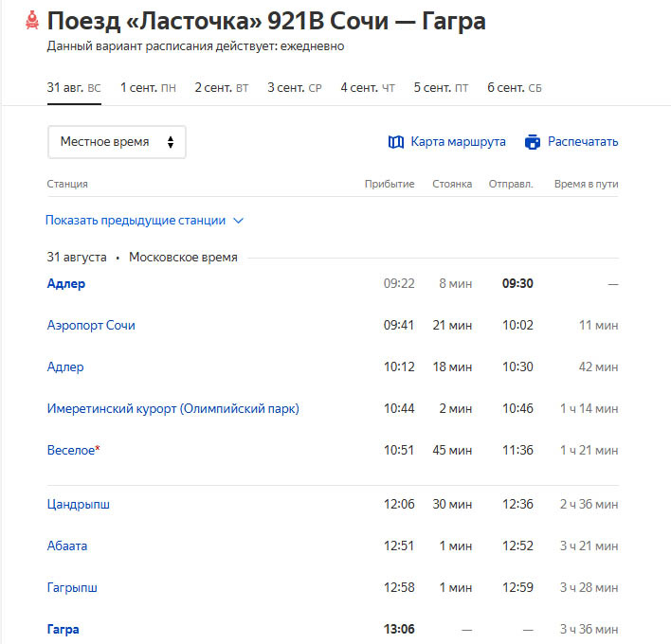This screenshot has height=644, width=671.
Task: Click the 12:52 departure from Абаата
Action: coord(517,546)
